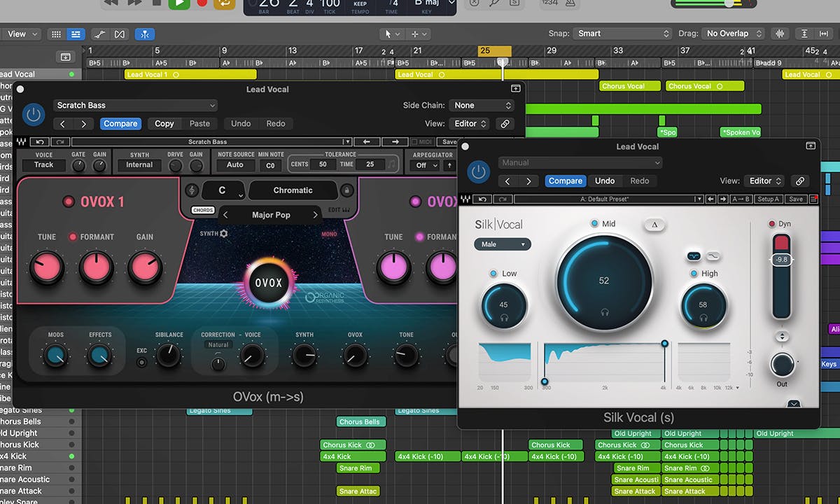The image size is (840, 504).
Task: Click the Sibilance knob
Action: [168, 356]
